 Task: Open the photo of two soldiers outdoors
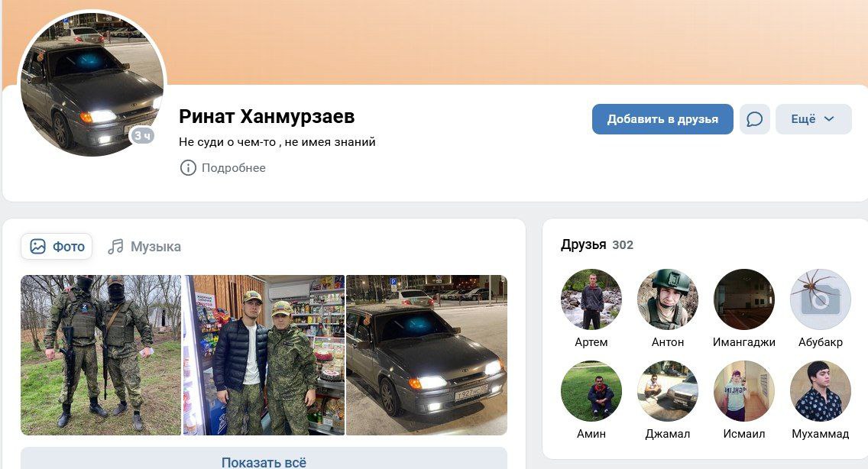click(x=101, y=355)
